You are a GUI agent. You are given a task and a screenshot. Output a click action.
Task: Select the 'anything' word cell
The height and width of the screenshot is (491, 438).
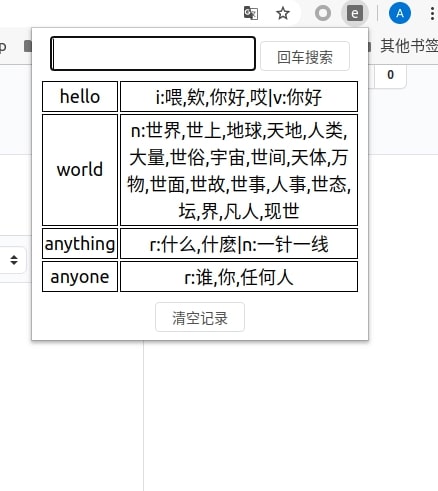[80, 243]
